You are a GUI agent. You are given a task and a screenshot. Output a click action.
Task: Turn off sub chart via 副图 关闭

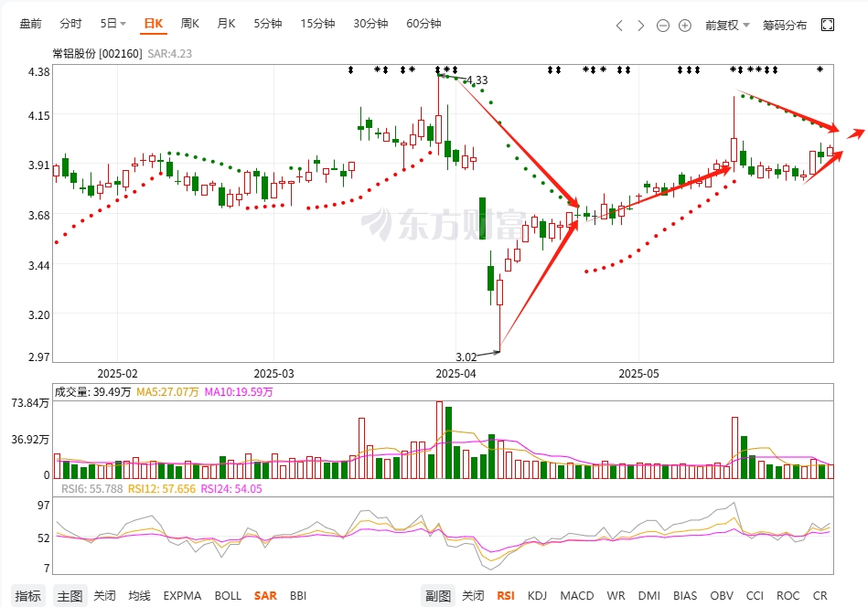click(x=473, y=596)
